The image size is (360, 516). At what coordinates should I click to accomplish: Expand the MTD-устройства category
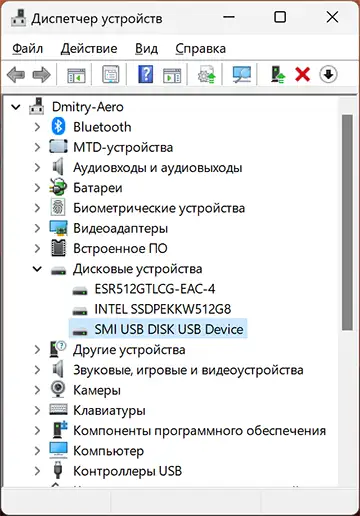tap(37, 147)
